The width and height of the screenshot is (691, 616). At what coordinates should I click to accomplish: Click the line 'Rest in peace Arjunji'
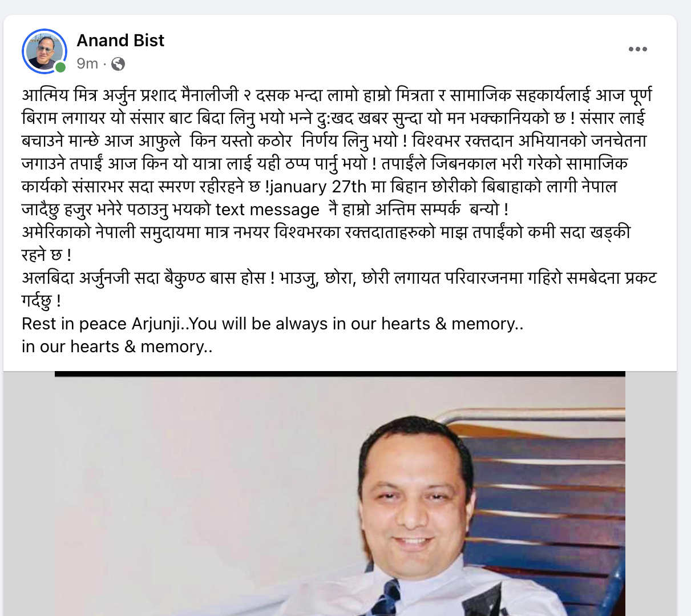click(273, 324)
